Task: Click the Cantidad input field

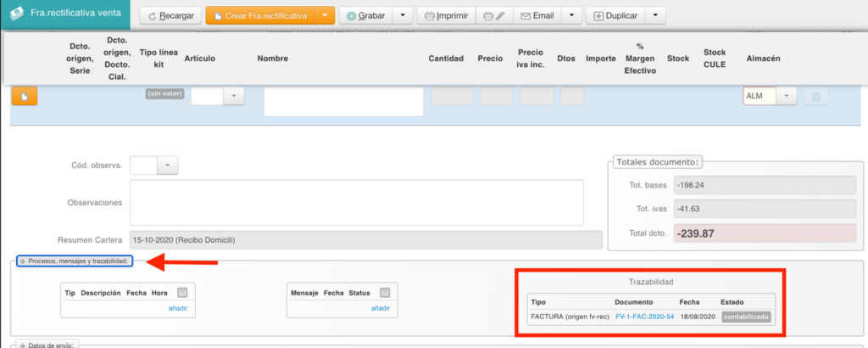Action: tap(452, 97)
